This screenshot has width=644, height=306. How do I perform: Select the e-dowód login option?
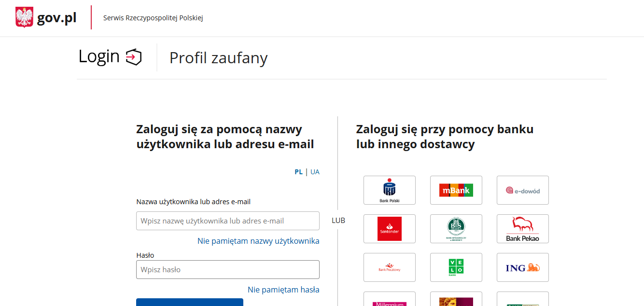click(x=523, y=190)
